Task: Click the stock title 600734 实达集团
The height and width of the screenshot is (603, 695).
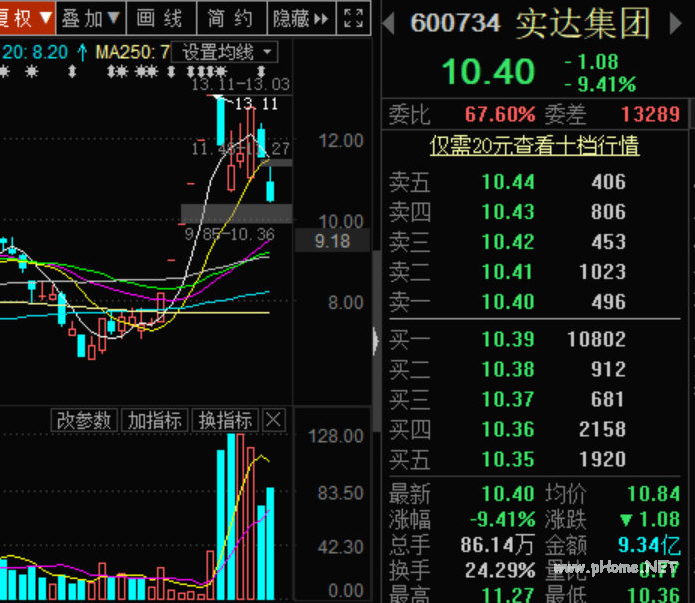Action: pos(530,23)
